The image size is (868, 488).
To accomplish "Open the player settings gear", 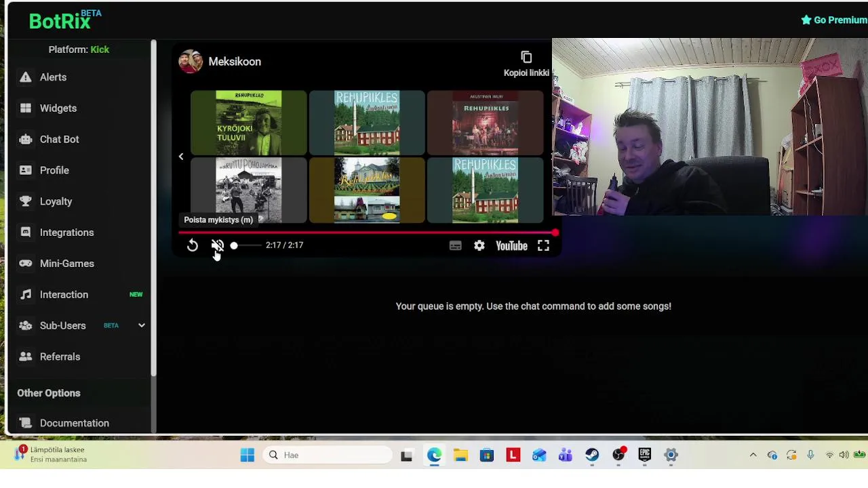I will click(479, 247).
